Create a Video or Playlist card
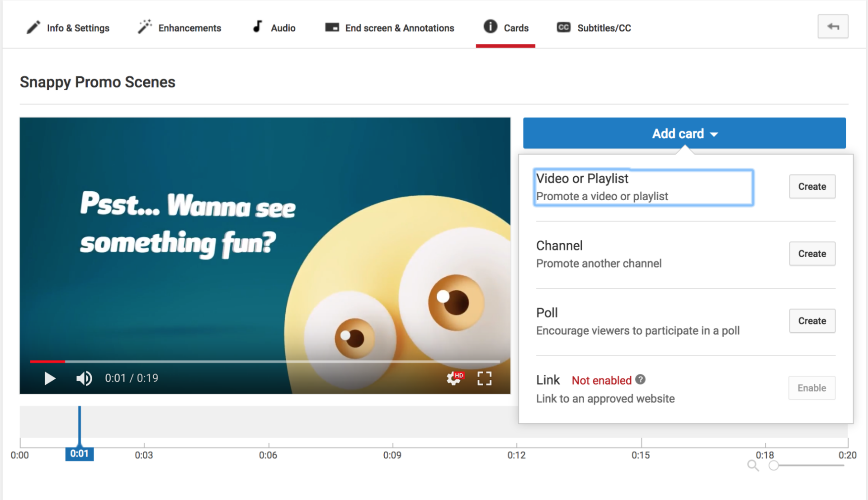The width and height of the screenshot is (868, 500). pyautogui.click(x=811, y=186)
